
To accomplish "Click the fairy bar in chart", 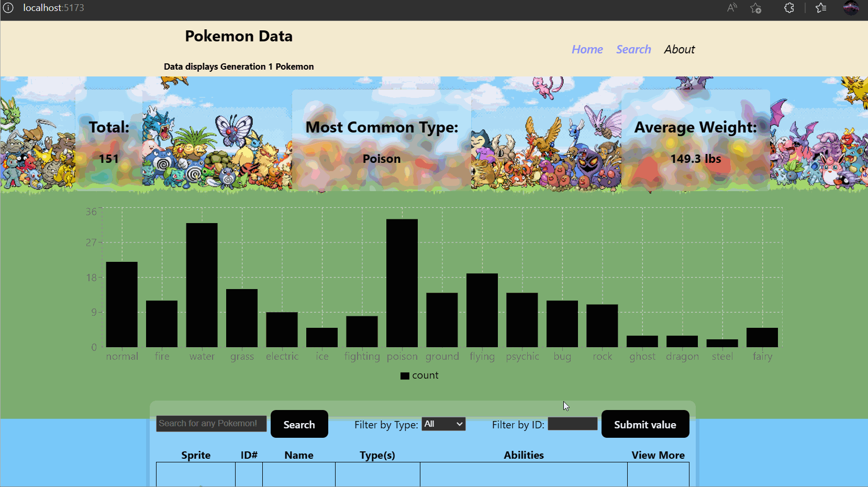I will pyautogui.click(x=762, y=337).
